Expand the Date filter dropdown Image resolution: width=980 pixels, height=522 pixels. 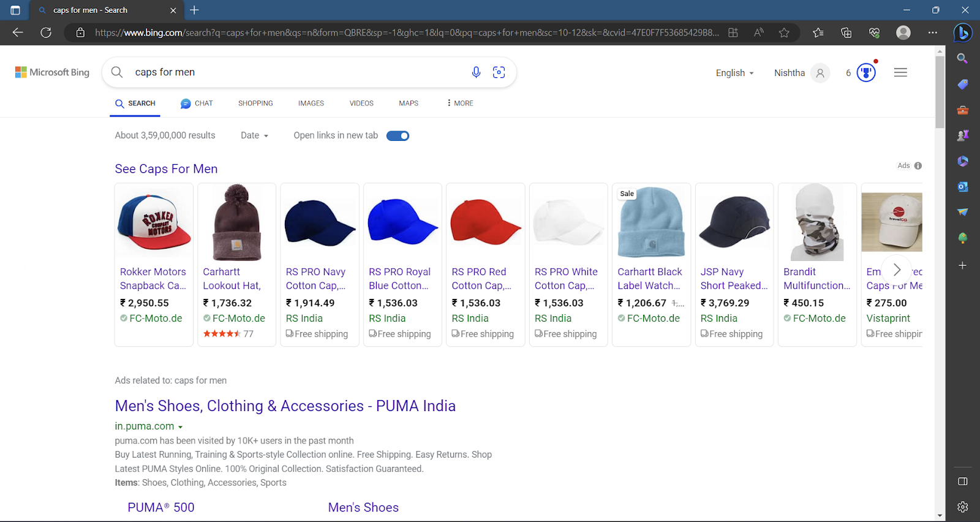coord(254,135)
